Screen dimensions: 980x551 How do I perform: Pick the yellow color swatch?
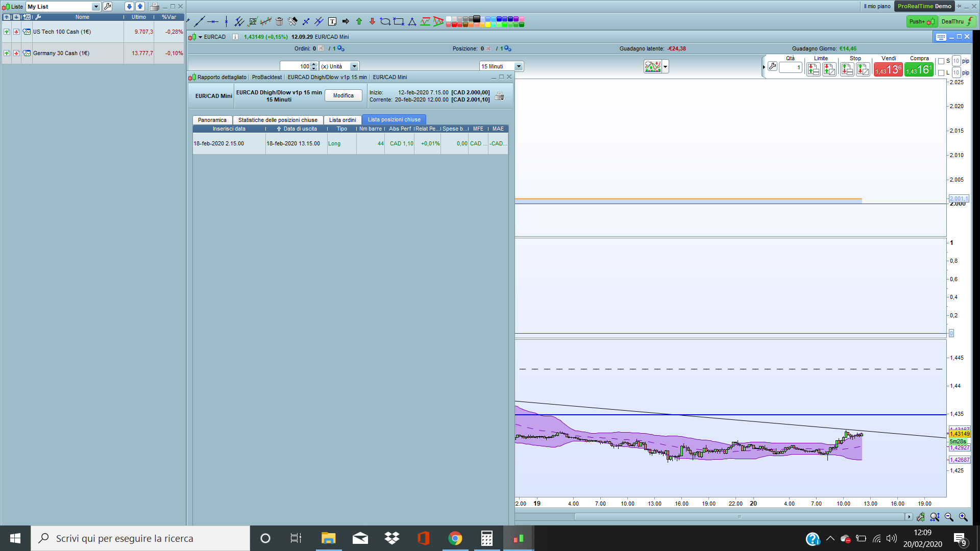[x=488, y=24]
